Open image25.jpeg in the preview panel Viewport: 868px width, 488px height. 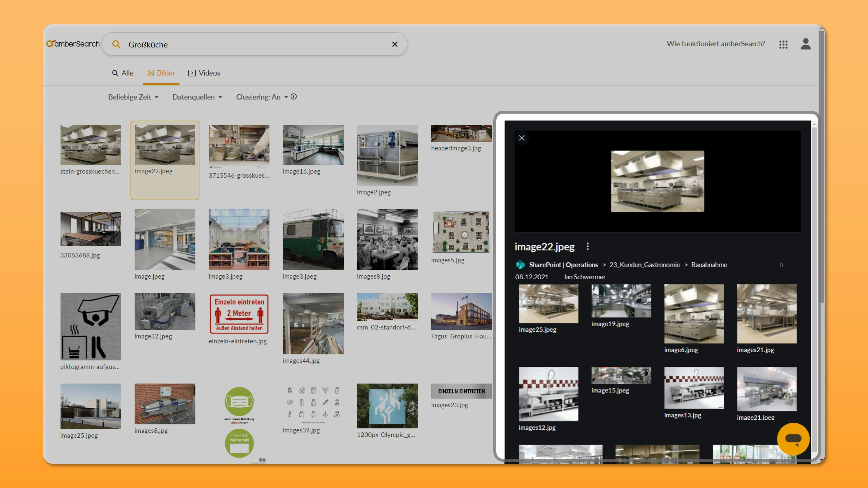click(549, 304)
